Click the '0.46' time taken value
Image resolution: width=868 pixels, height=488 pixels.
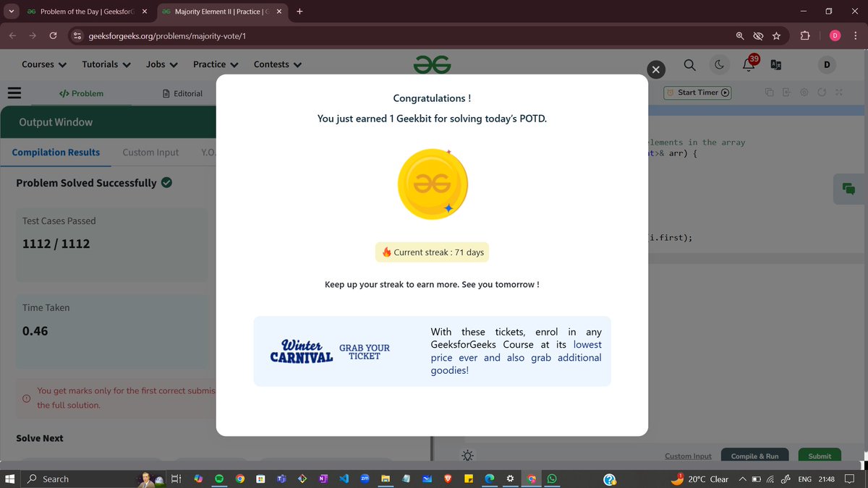pyautogui.click(x=35, y=331)
